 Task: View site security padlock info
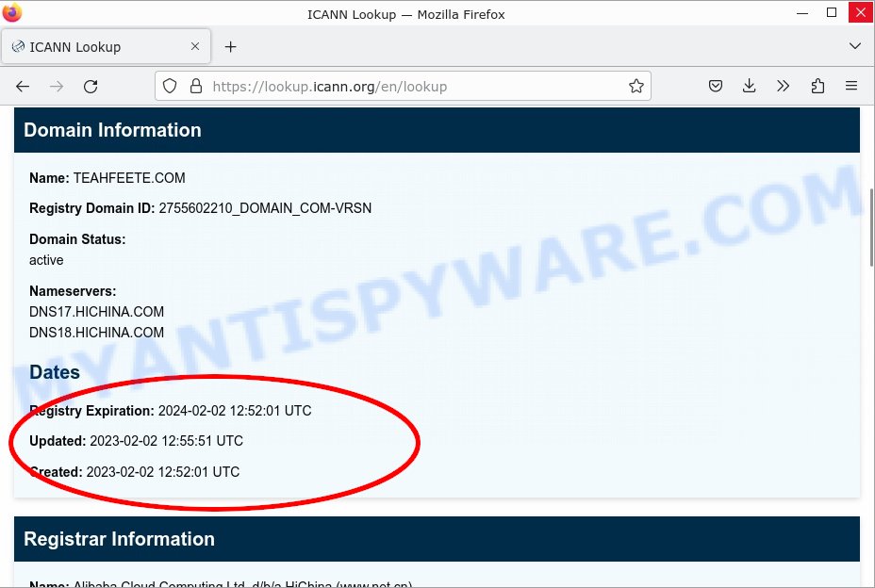(x=196, y=86)
